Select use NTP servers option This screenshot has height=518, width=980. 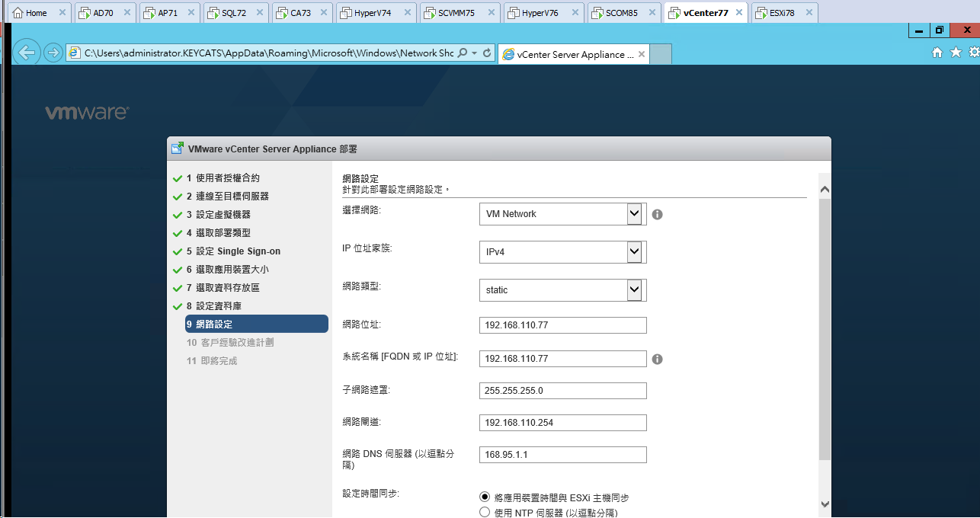click(x=485, y=512)
